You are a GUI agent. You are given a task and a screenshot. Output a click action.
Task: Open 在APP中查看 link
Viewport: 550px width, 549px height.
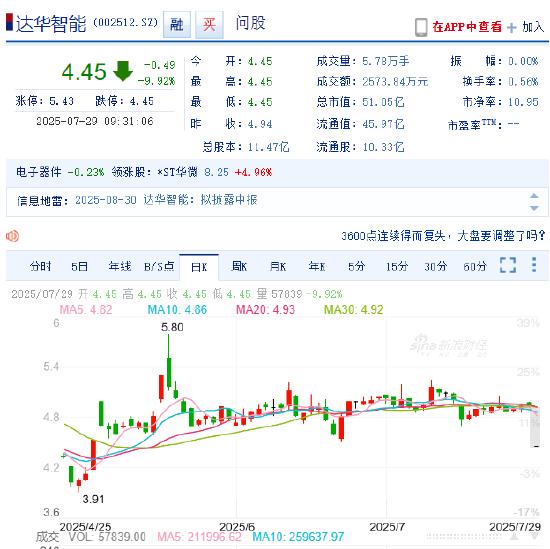pos(467,27)
